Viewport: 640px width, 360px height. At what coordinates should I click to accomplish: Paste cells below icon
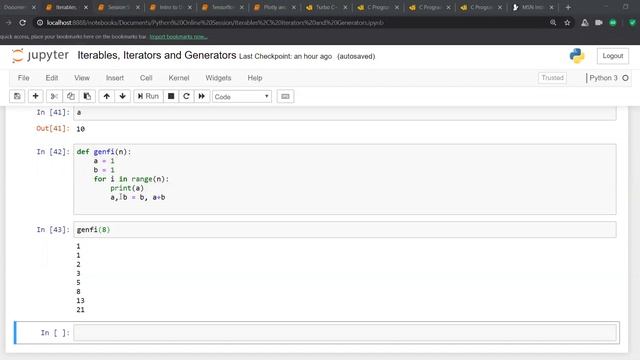tap(87, 96)
